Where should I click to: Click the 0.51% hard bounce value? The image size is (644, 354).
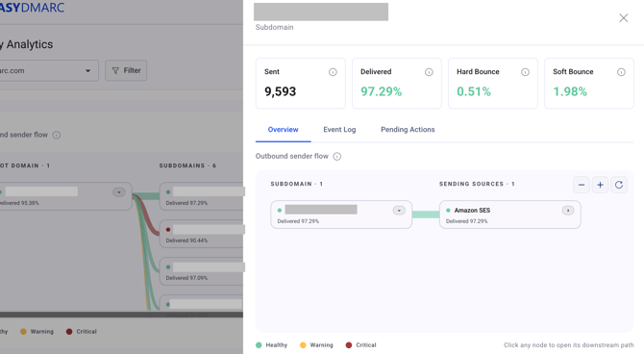tap(474, 91)
